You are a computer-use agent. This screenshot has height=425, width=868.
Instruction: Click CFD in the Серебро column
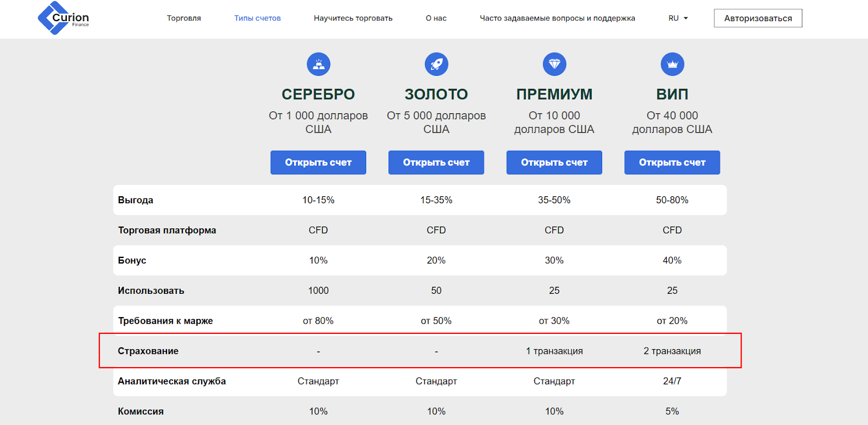pyautogui.click(x=318, y=230)
